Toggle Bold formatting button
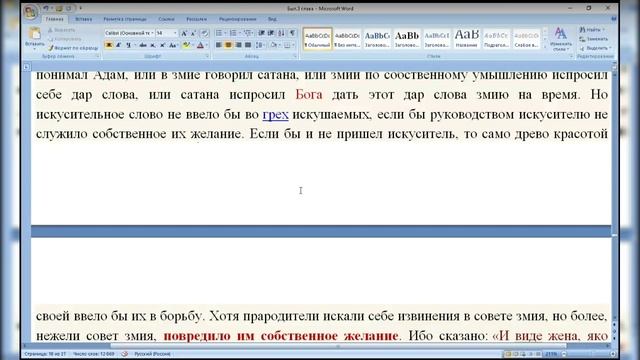 [109, 45]
